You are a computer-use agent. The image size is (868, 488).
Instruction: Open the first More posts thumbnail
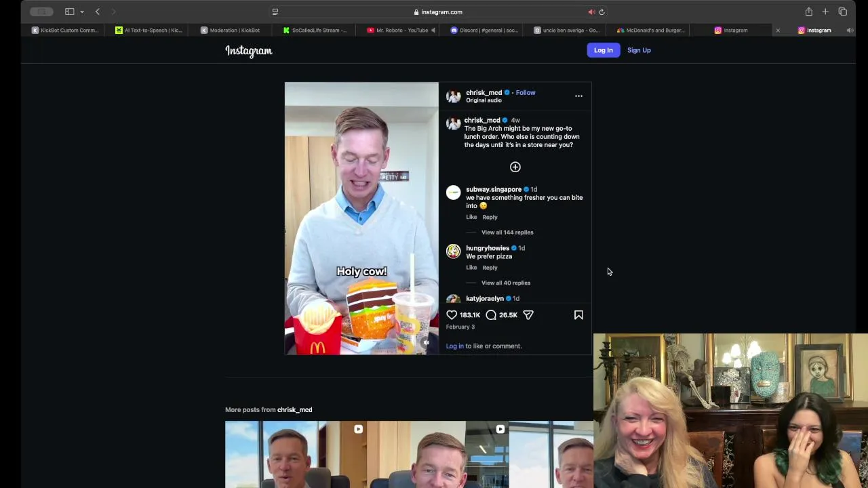pyautogui.click(x=296, y=454)
